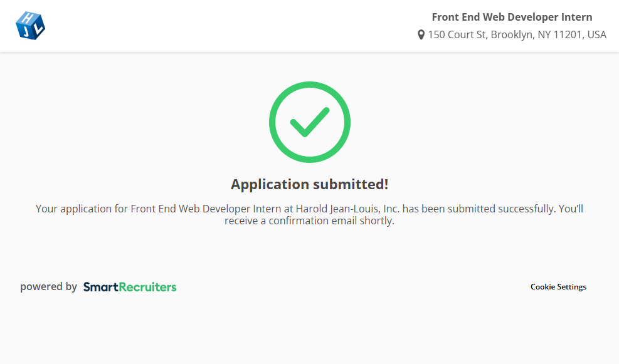The height and width of the screenshot is (364, 619).
Task: Click "Brooklyn" in the header address
Action: point(511,35)
